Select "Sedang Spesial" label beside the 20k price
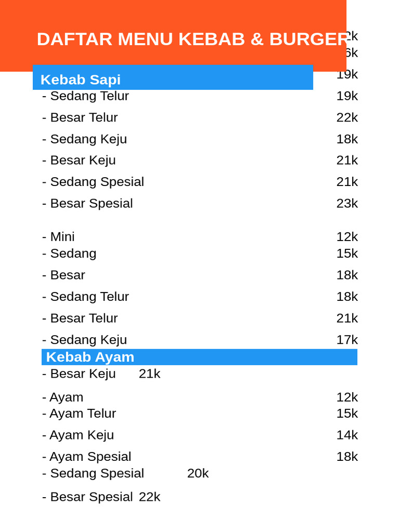The image size is (399, 532). pos(97,473)
